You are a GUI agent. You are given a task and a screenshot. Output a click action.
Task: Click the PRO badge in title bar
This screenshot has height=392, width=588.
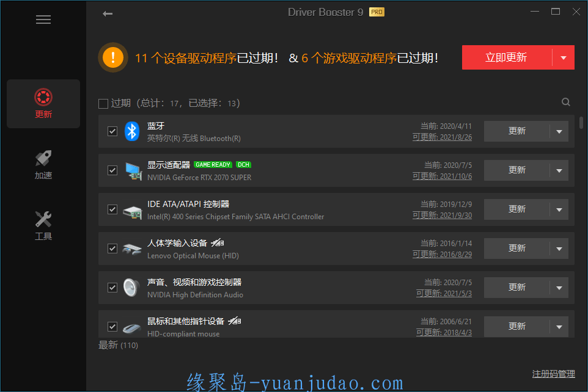tap(377, 12)
